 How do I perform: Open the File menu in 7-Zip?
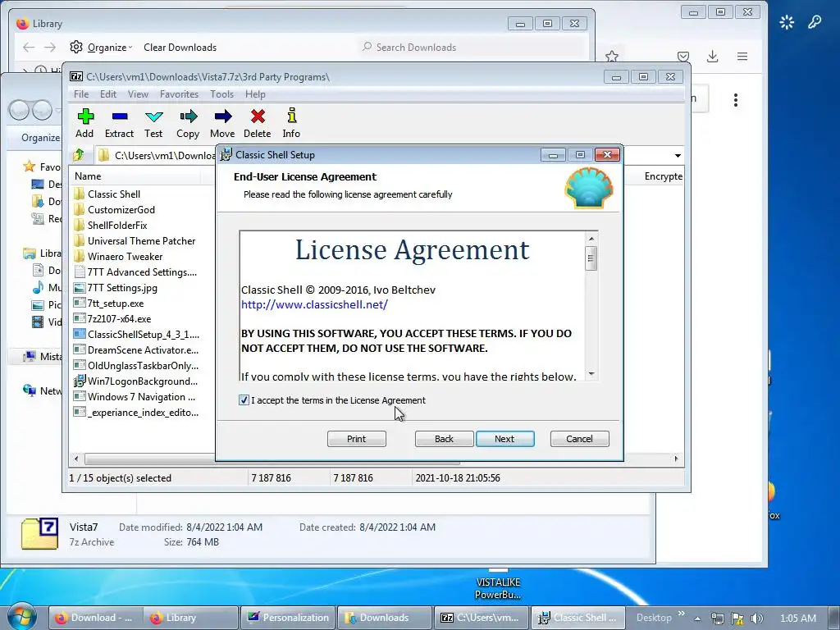[81, 94]
